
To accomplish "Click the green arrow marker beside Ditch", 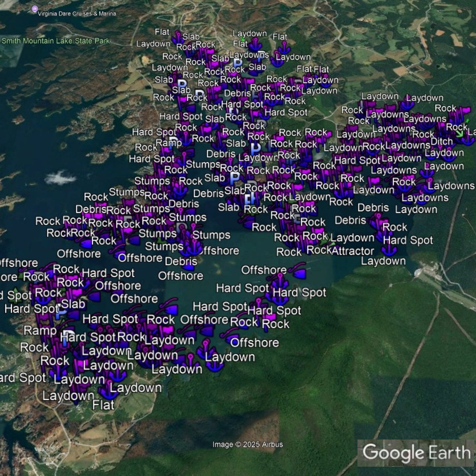I will [x=459, y=133].
